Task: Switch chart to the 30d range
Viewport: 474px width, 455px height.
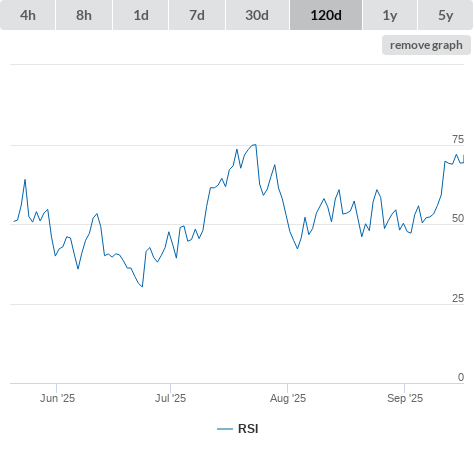Action: pos(257,15)
